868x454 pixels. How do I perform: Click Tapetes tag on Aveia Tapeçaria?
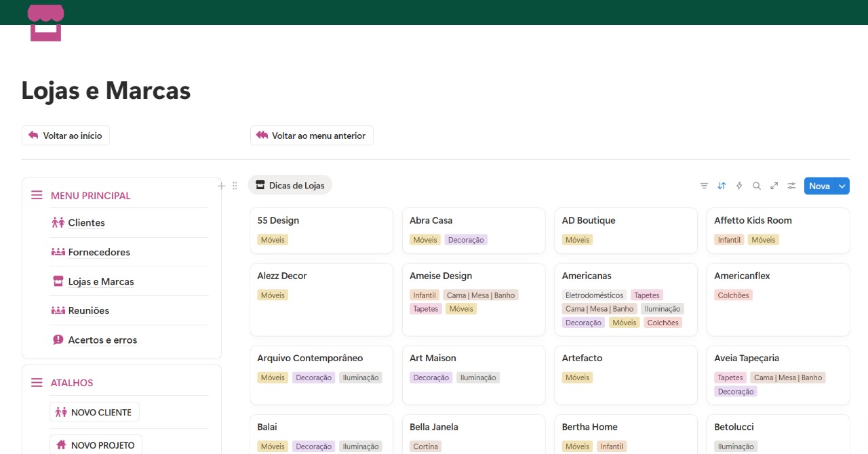click(730, 378)
